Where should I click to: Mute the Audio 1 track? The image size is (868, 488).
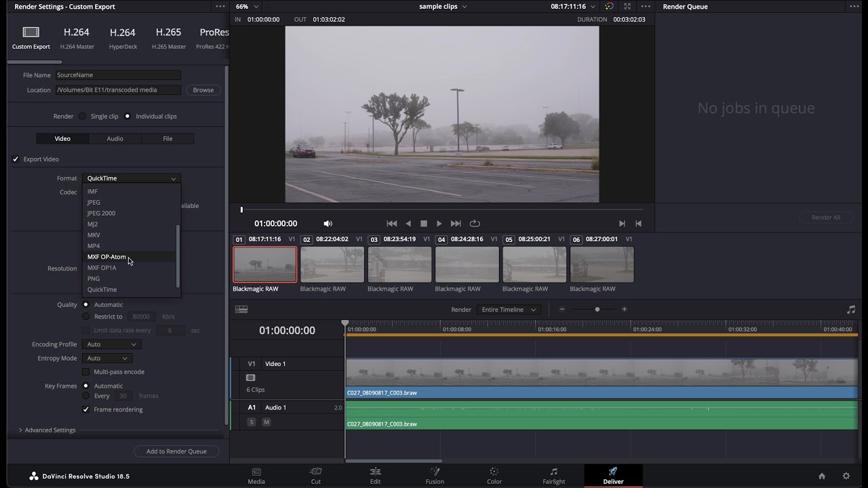coord(267,422)
